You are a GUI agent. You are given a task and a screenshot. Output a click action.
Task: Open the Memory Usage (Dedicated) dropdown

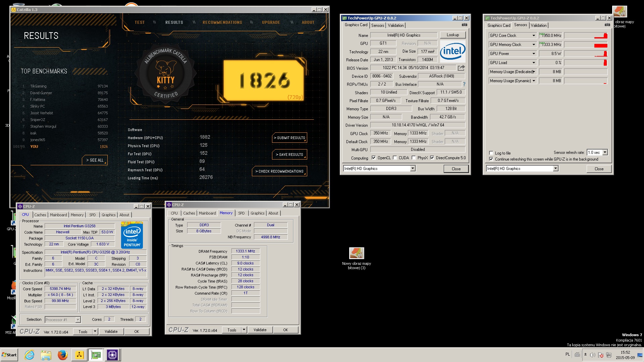[534, 72]
